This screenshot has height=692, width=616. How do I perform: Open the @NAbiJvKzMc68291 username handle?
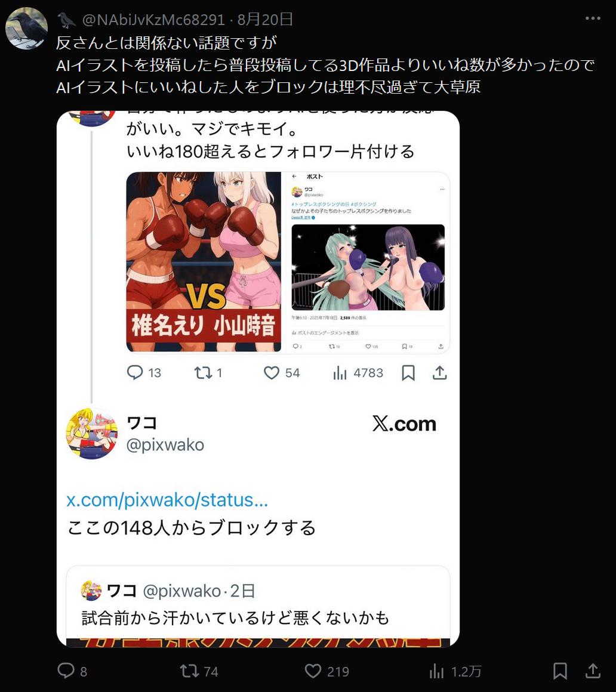point(153,20)
